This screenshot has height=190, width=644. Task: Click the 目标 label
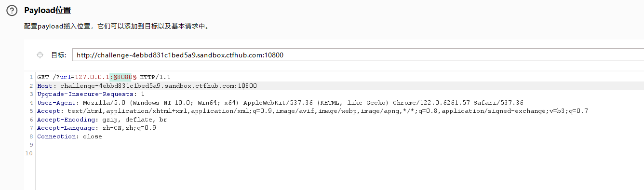[x=58, y=55]
